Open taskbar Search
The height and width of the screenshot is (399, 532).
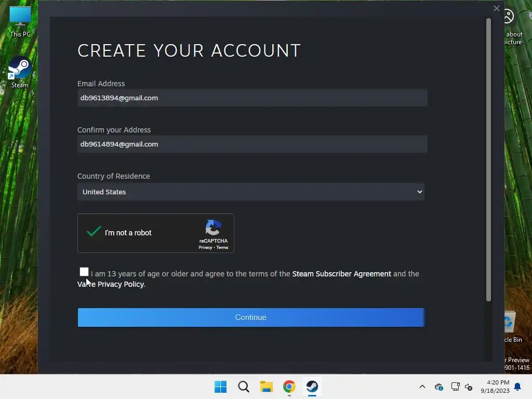pyautogui.click(x=243, y=387)
